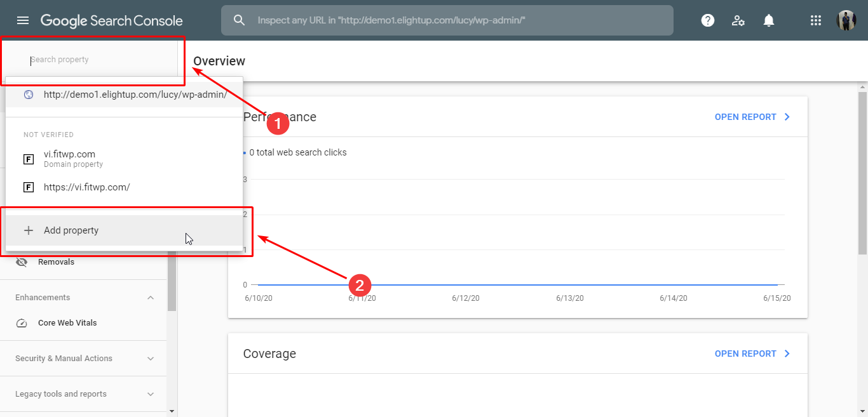Image resolution: width=868 pixels, height=417 pixels.
Task: Open the account profile avatar
Action: [x=846, y=20]
